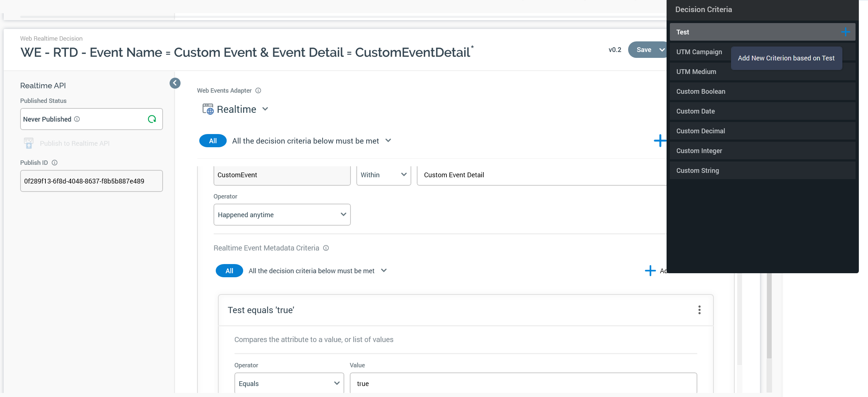Click the Publish ID info icon
The height and width of the screenshot is (397, 868).
[55, 163]
